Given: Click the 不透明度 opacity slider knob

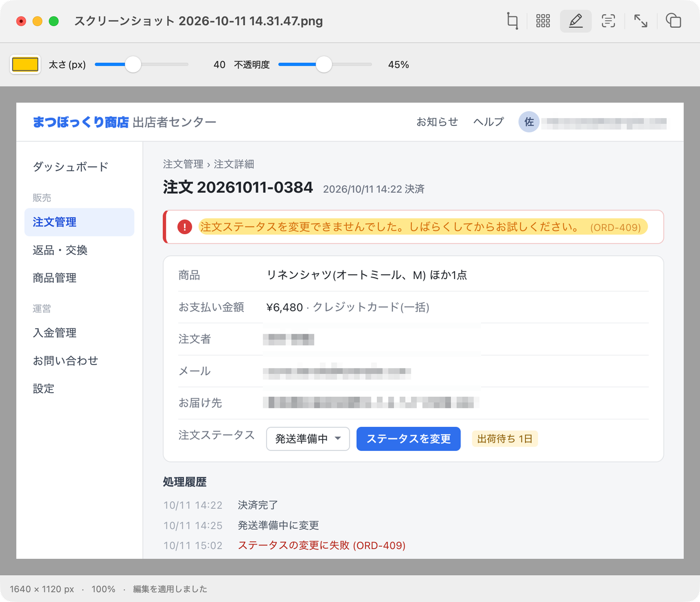Looking at the screenshot, I should coord(324,65).
